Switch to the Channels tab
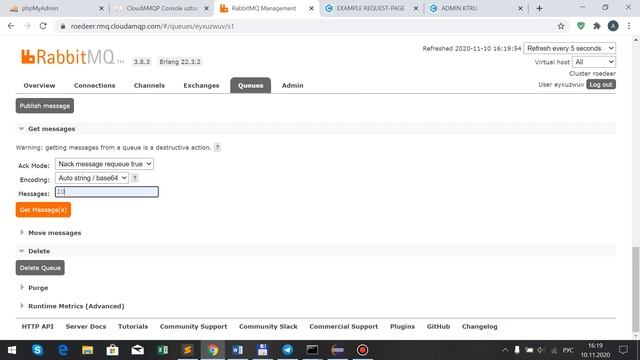Image resolution: width=640 pixels, height=360 pixels. (x=149, y=85)
